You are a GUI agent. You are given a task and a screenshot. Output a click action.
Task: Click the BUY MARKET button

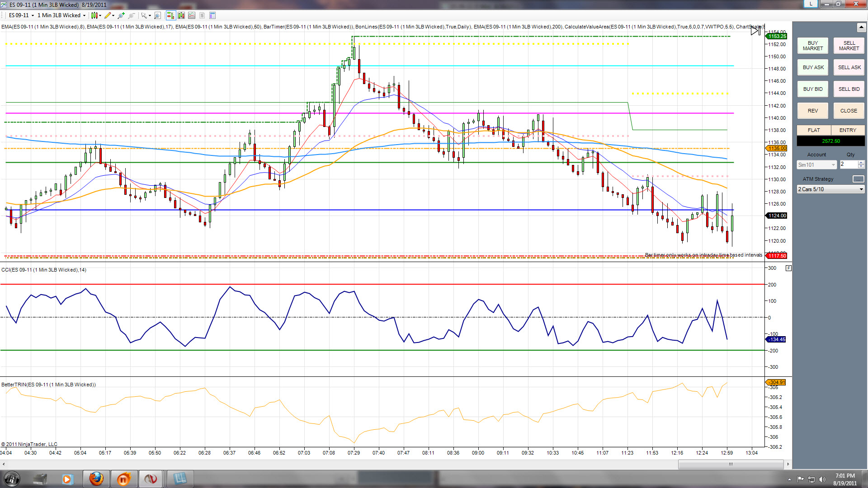click(813, 46)
